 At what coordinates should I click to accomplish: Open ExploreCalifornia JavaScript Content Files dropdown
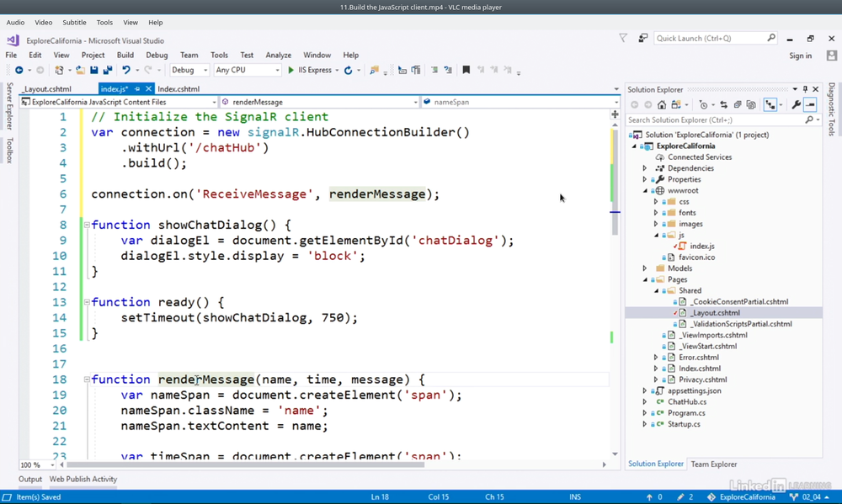(x=119, y=102)
